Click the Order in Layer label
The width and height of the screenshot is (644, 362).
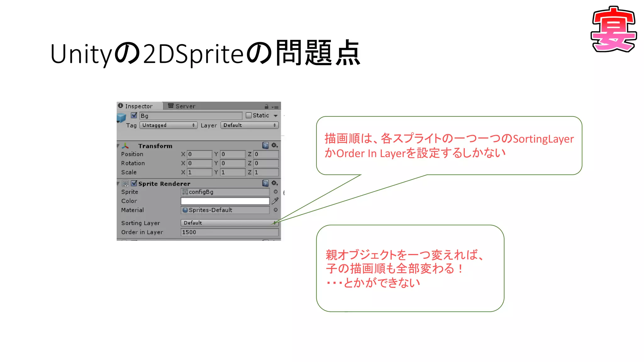pyautogui.click(x=142, y=232)
